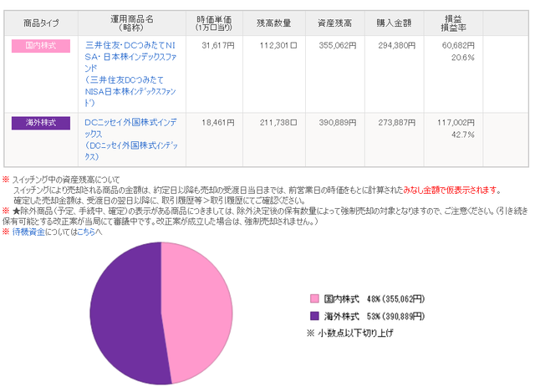The width and height of the screenshot is (535, 392).
Task: Click the 運用商品名 column header
Action: 132,23
